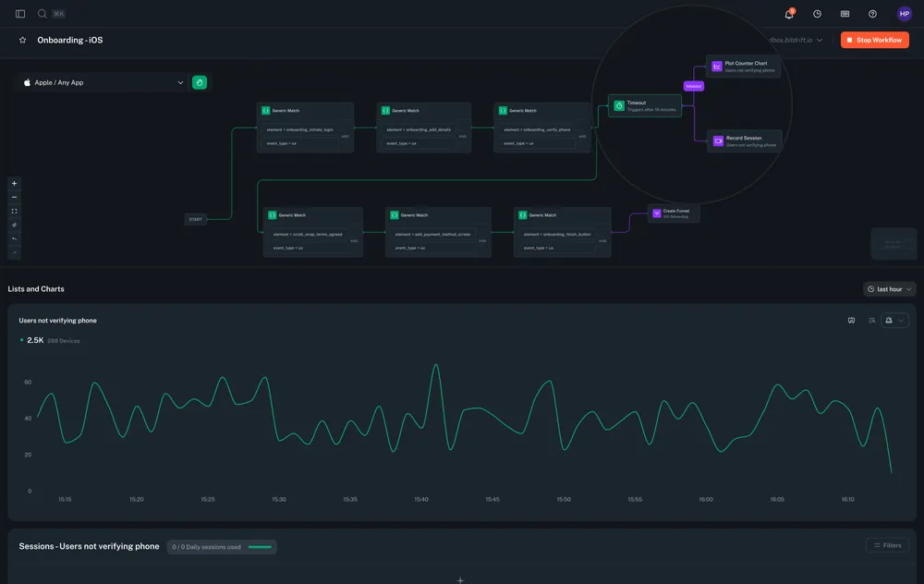Open the search magnifier in top bar
This screenshot has width=924, height=584.
click(x=43, y=14)
